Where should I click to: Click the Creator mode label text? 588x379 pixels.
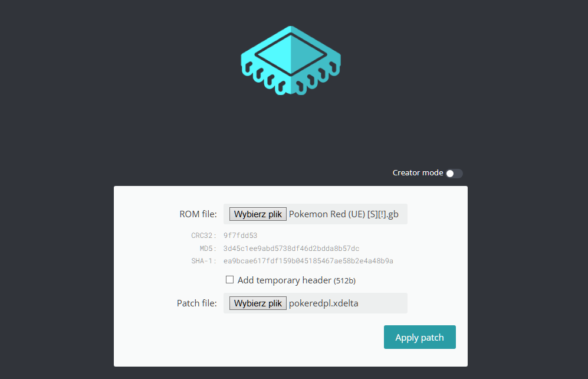tap(418, 172)
